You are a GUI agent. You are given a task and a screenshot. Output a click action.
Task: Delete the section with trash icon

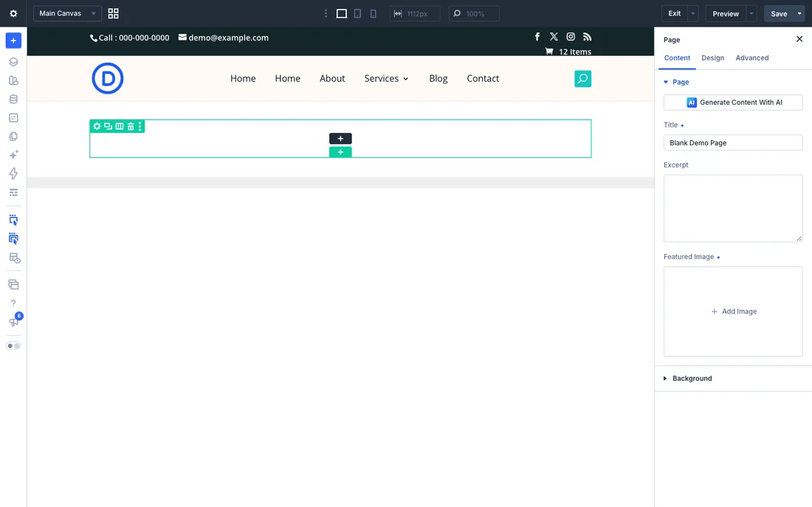point(131,126)
